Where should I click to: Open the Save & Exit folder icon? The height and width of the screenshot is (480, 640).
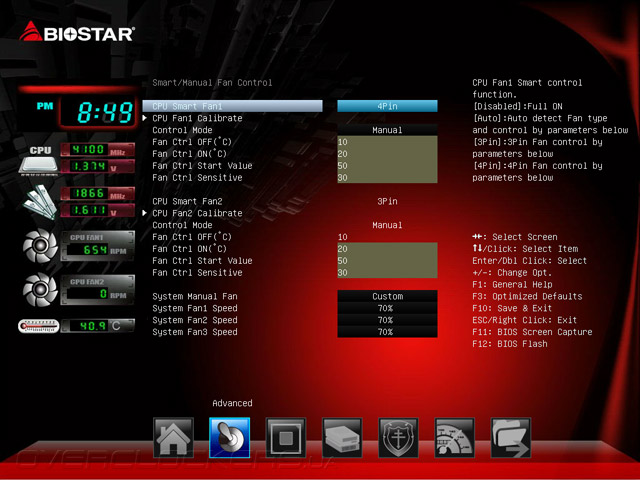[x=511, y=438]
